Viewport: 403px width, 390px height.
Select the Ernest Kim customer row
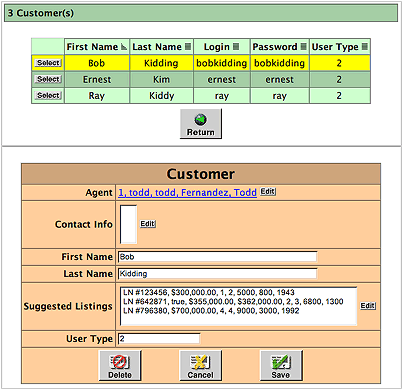48,79
